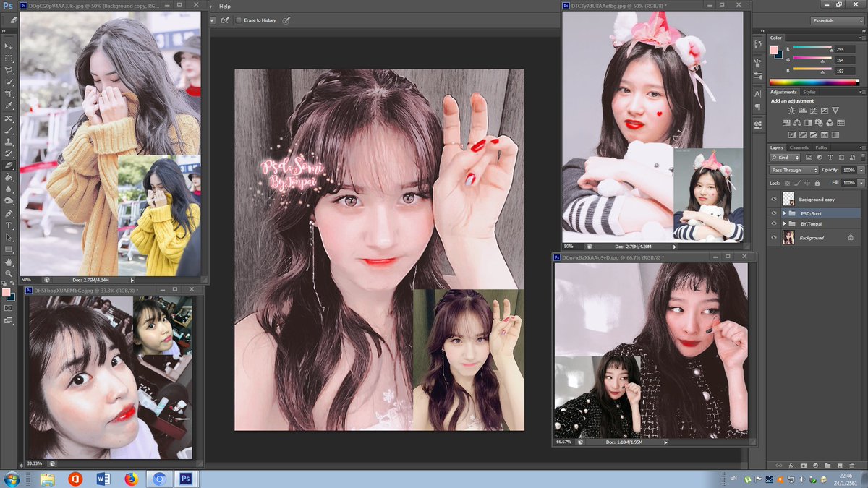Open the Pass Through blend mode dropdown

pyautogui.click(x=793, y=170)
